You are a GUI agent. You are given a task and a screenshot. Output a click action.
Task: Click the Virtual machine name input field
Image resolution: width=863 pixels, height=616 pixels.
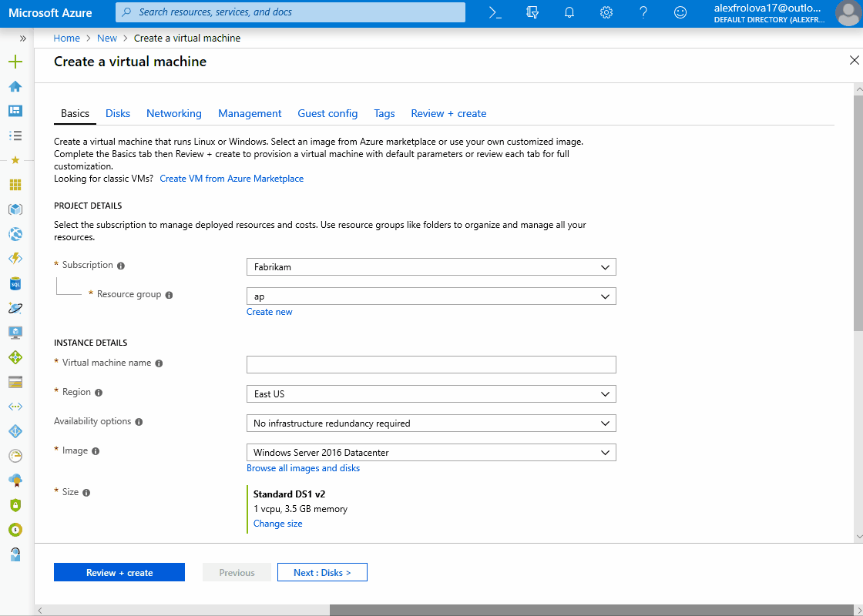click(431, 365)
